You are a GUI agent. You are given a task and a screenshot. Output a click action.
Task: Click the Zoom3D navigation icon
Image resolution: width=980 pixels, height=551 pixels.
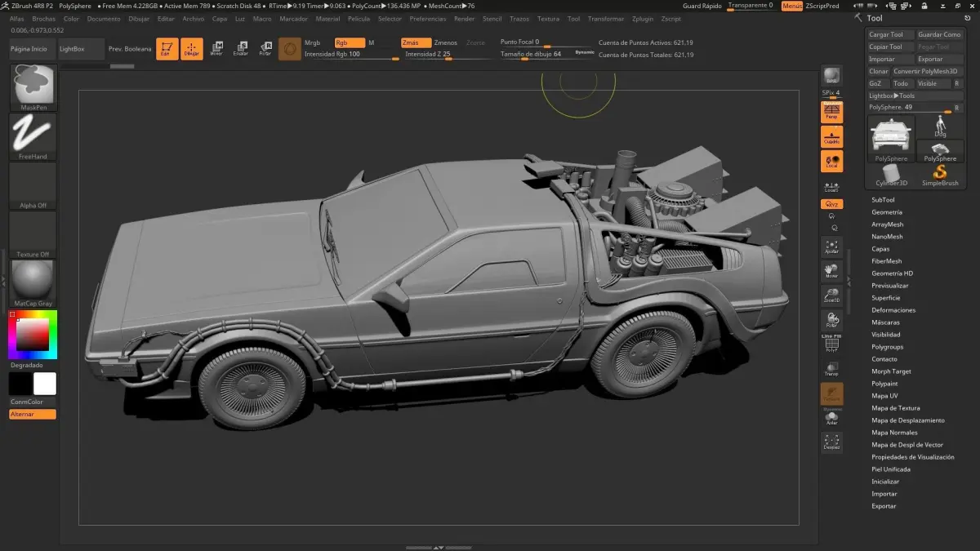pos(831,296)
